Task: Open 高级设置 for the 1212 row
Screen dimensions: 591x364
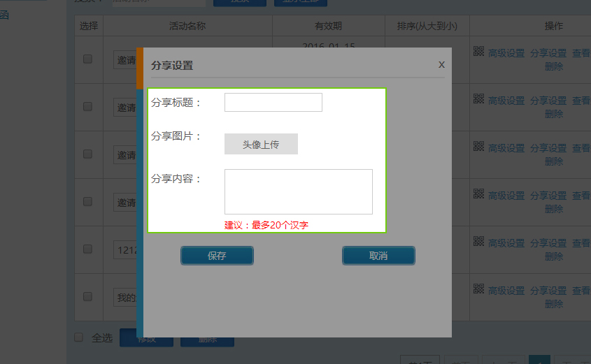Action: coord(506,243)
